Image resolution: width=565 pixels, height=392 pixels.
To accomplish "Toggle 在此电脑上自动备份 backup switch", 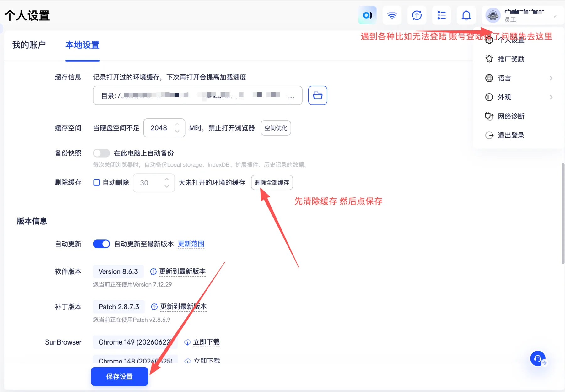I will coord(101,153).
